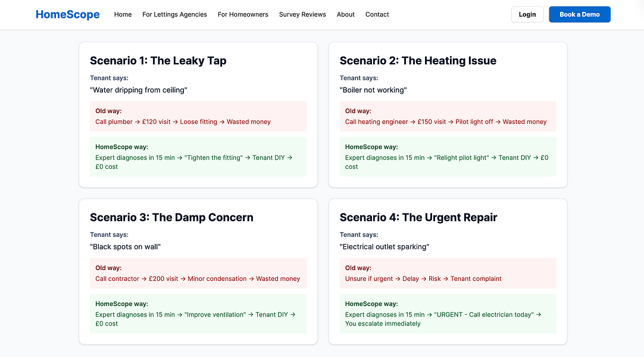
Task: Select heading Scenario 4: The Urgent Repair
Action: [x=418, y=218]
